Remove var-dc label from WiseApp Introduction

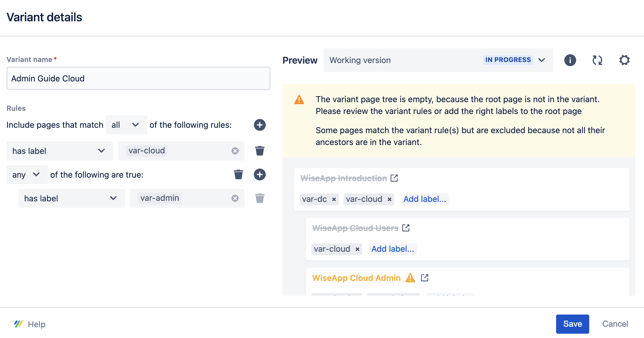tap(334, 199)
